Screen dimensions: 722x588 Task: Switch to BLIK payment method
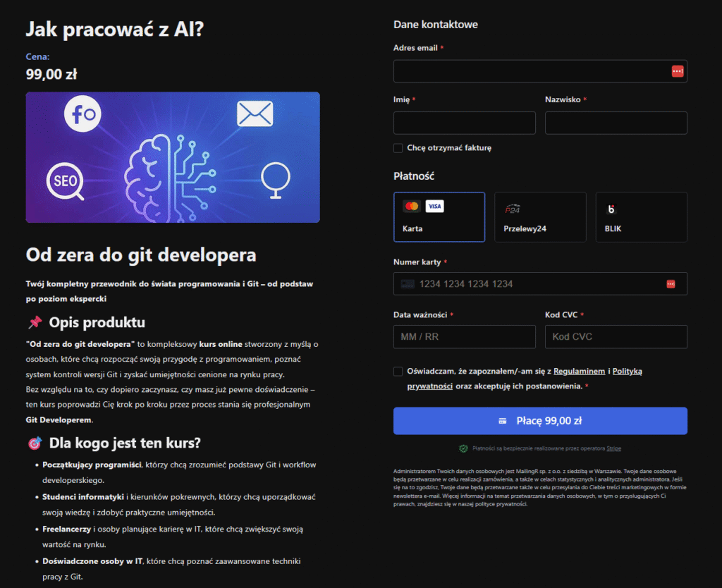pos(641,217)
